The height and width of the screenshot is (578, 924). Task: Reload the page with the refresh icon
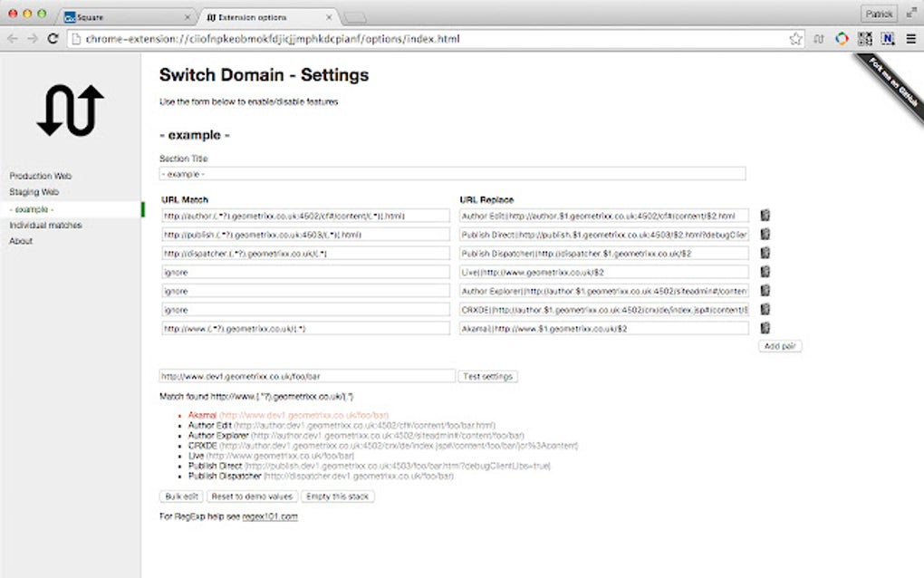click(53, 39)
